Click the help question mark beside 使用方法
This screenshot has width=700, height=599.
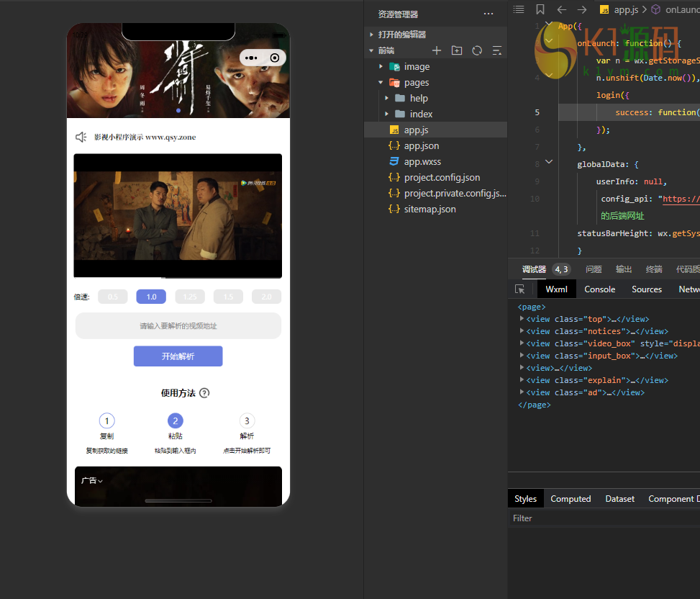click(x=204, y=393)
